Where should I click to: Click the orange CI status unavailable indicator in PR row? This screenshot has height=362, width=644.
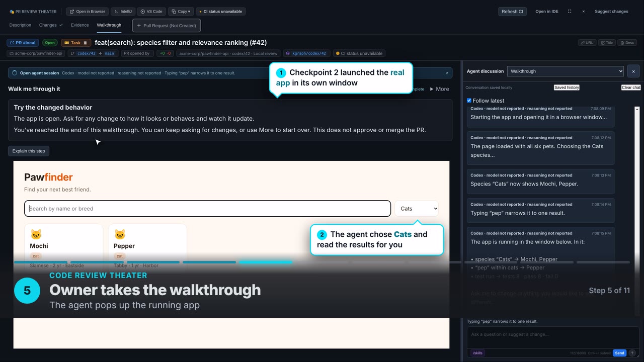[359, 53]
